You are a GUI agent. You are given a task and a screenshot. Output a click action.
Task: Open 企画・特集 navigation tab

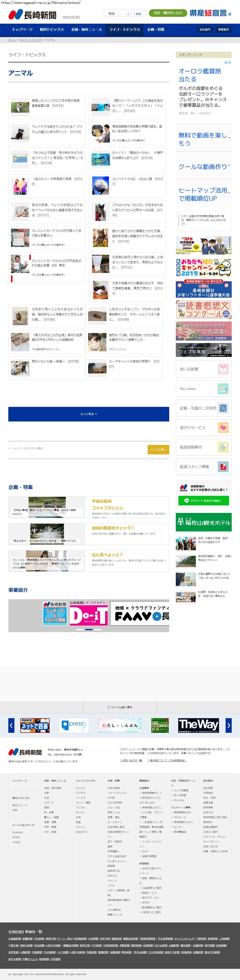[156, 30]
